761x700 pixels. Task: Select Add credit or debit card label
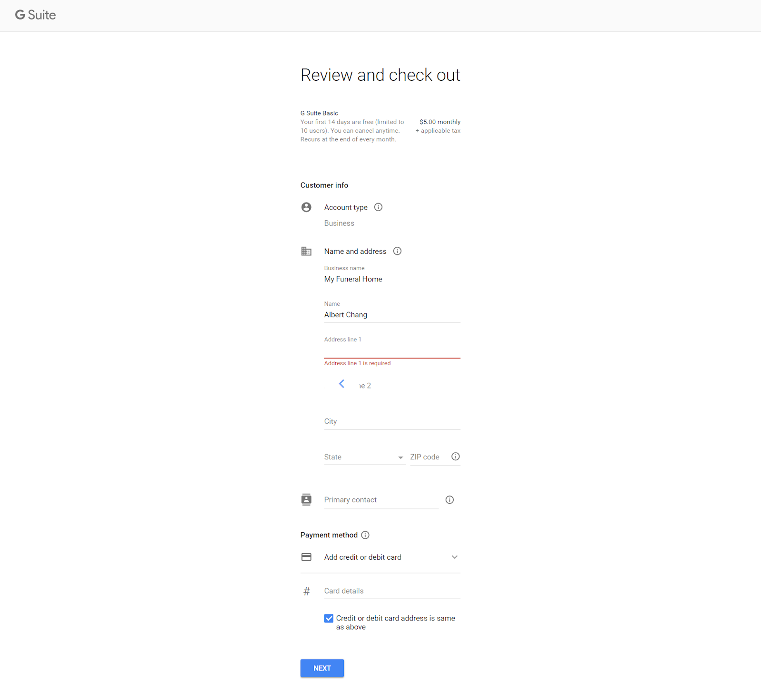(x=363, y=557)
